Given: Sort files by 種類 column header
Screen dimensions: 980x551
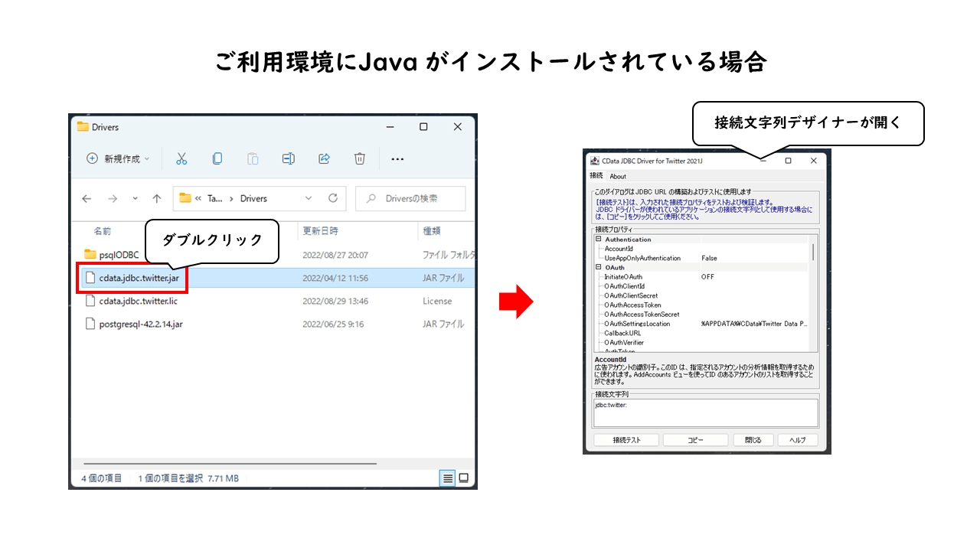Looking at the screenshot, I should [432, 230].
